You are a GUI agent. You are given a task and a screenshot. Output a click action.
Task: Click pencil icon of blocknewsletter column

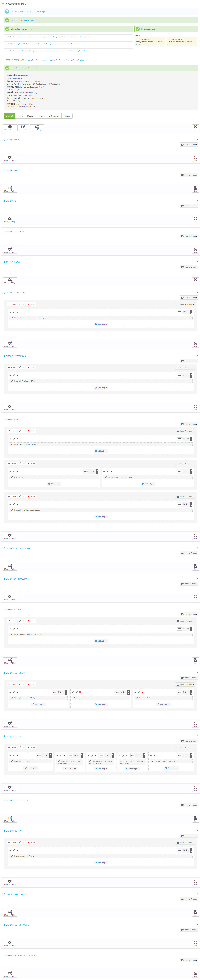tap(139, 692)
